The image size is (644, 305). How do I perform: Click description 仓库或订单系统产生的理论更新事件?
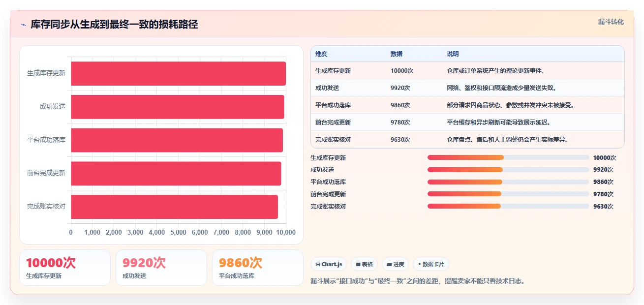pos(495,70)
